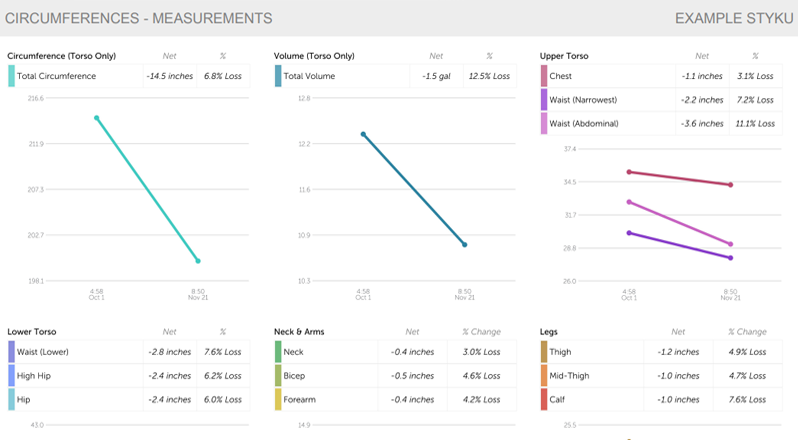Click the Waist (Narrowest) purple swatch
This screenshot has height=440, width=798.
click(x=544, y=100)
